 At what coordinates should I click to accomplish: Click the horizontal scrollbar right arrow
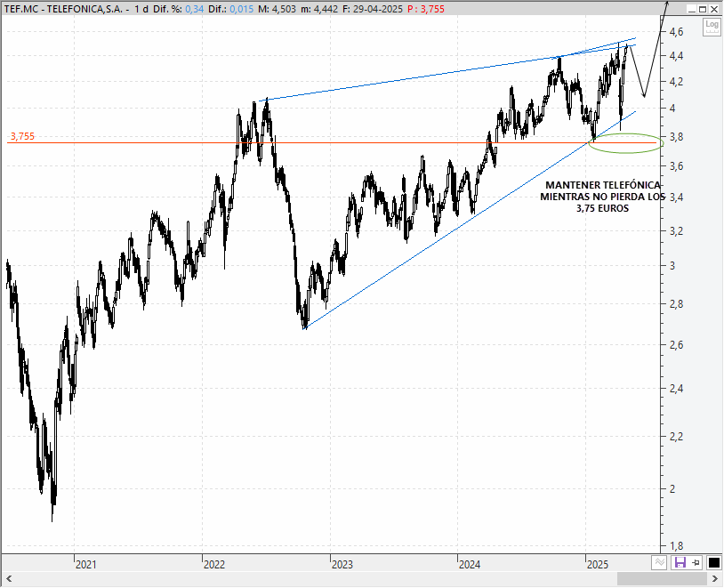pos(716,578)
